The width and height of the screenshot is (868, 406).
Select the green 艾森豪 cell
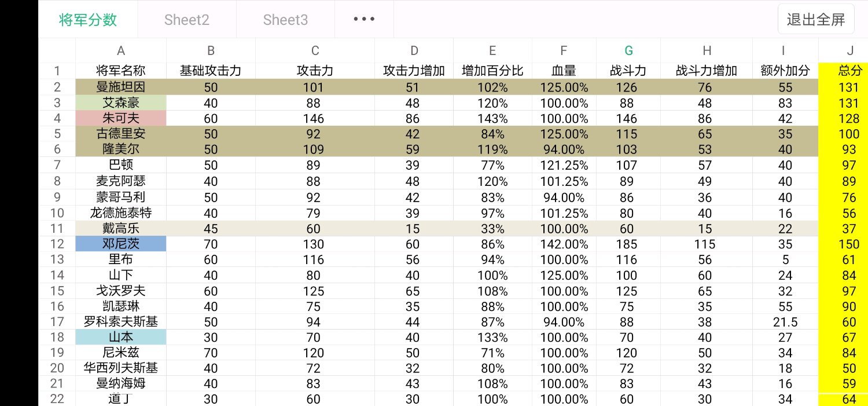(x=121, y=103)
